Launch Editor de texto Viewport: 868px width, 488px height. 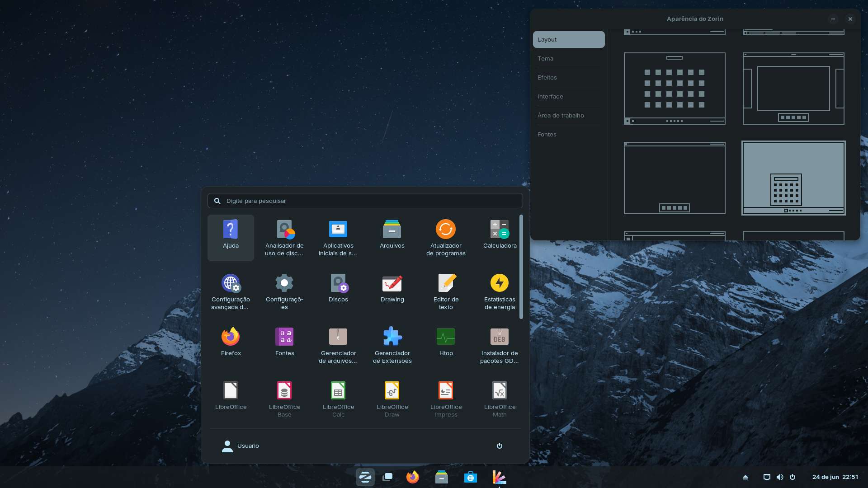(446, 291)
